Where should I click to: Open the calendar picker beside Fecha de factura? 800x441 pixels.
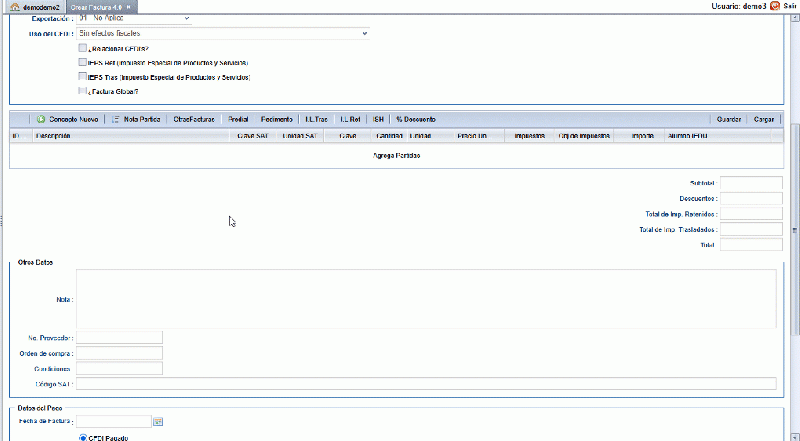click(x=158, y=421)
